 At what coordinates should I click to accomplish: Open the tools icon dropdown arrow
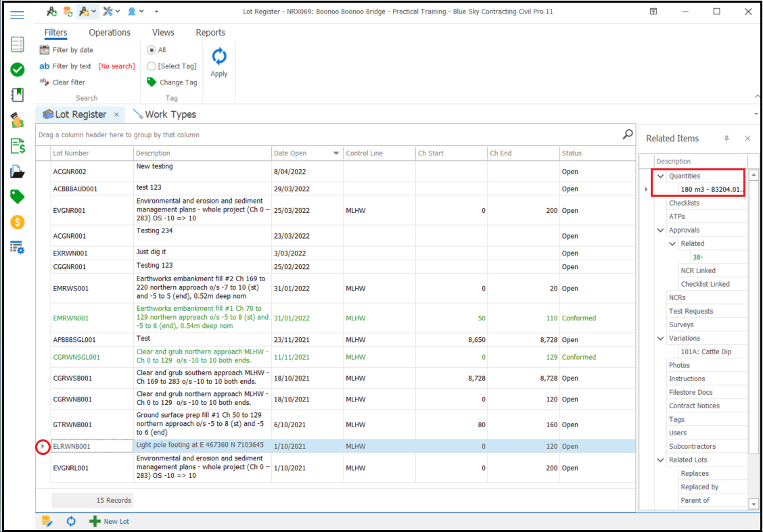[x=118, y=11]
